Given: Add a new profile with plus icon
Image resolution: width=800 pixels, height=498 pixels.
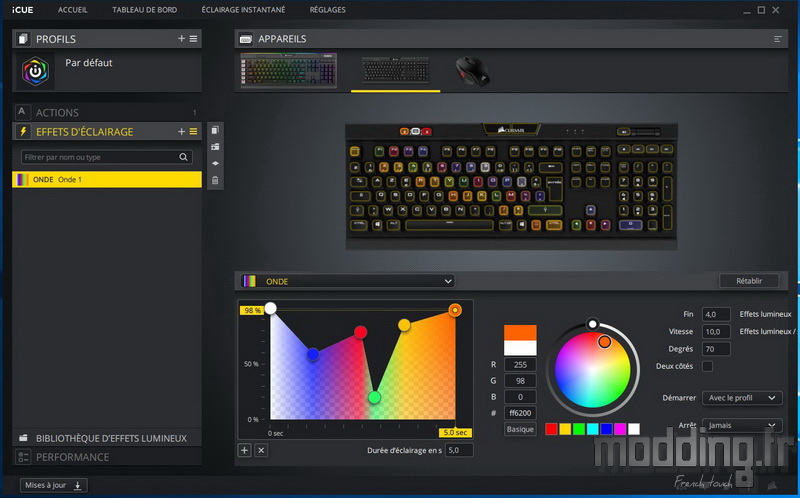Looking at the screenshot, I should coord(181,39).
